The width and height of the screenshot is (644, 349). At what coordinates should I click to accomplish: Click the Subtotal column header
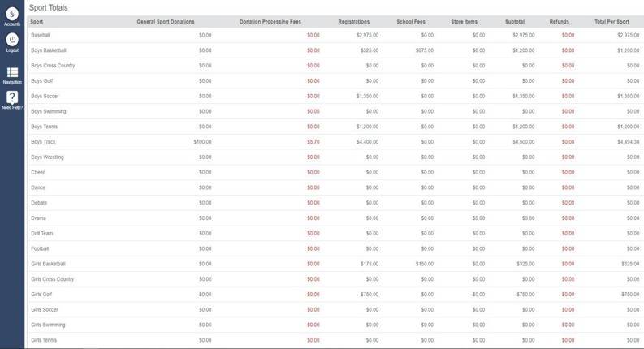pyautogui.click(x=515, y=22)
